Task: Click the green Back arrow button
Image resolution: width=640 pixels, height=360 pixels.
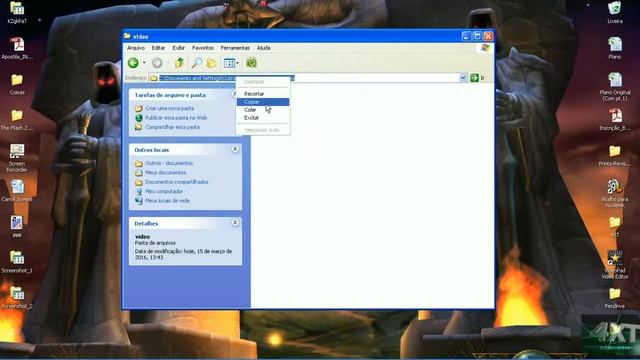Action: (133, 63)
